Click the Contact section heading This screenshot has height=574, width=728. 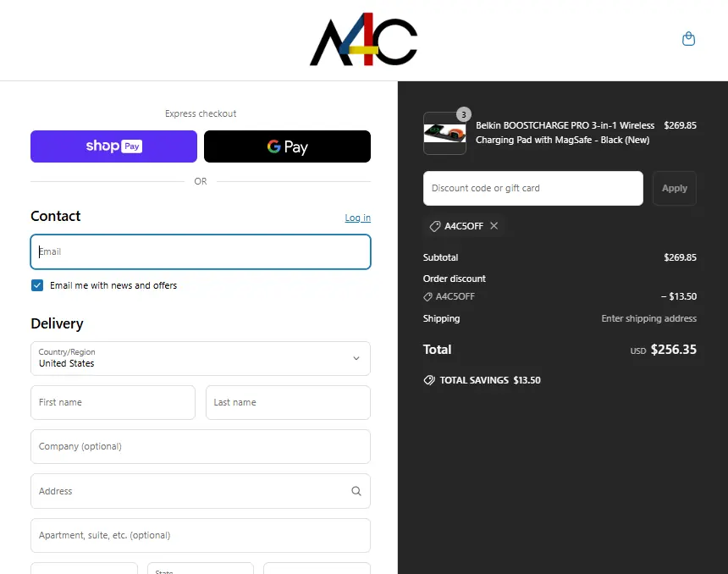tap(56, 216)
